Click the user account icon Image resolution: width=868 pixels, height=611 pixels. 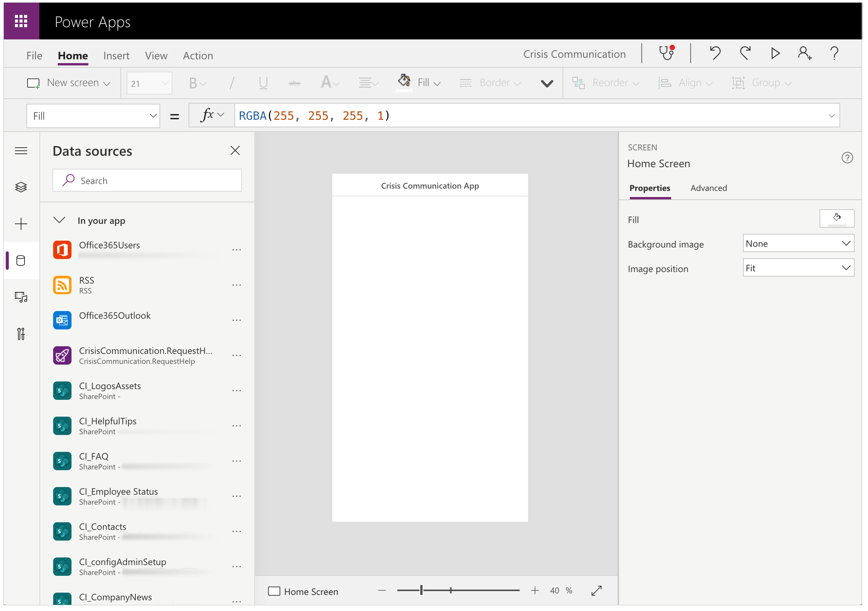point(805,55)
